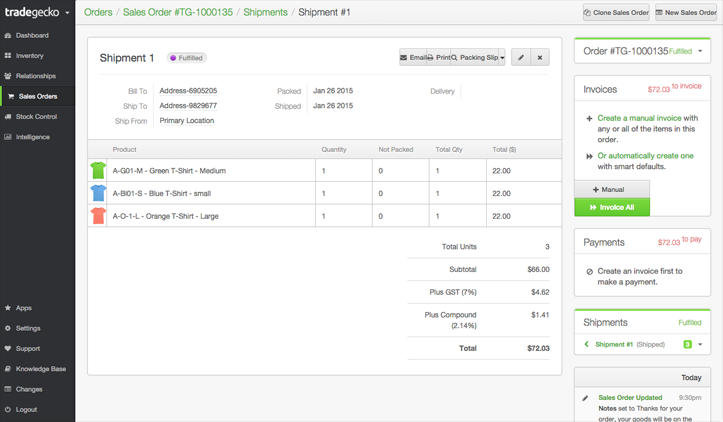Preview the Packing Slip
Image resolution: width=723 pixels, height=422 pixels.
tap(475, 58)
